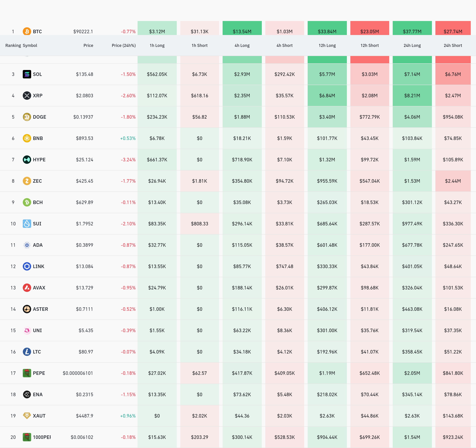Image resolution: width=476 pixels, height=448 pixels.
Task: Sort by Ranking column header
Action: click(x=13, y=45)
